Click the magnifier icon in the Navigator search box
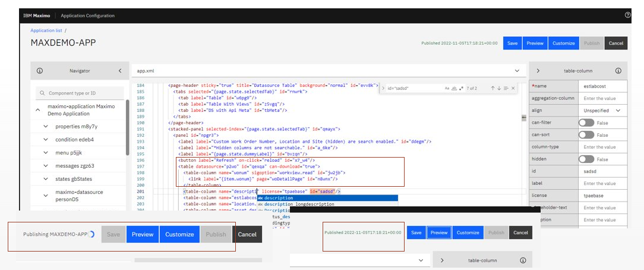 click(x=42, y=93)
